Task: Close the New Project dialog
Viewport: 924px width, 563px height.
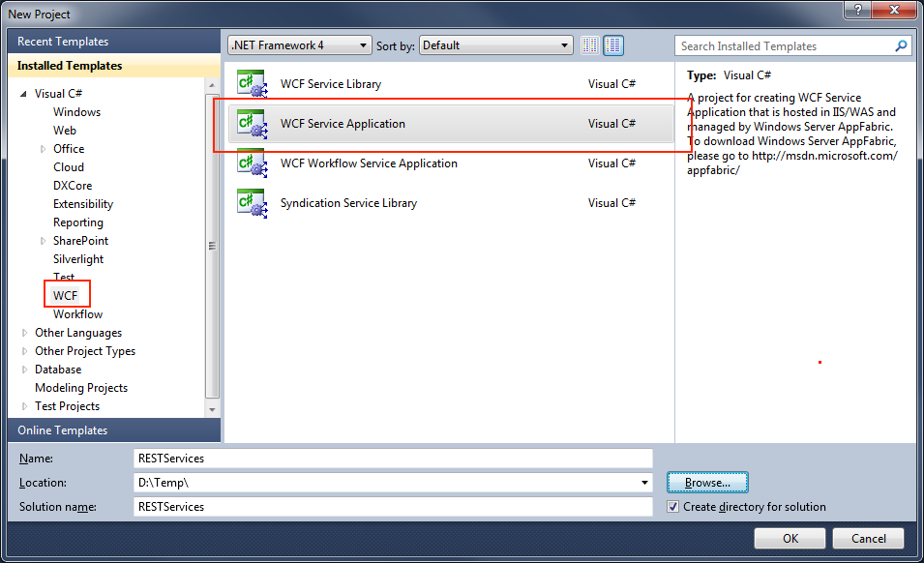Action: tap(894, 10)
